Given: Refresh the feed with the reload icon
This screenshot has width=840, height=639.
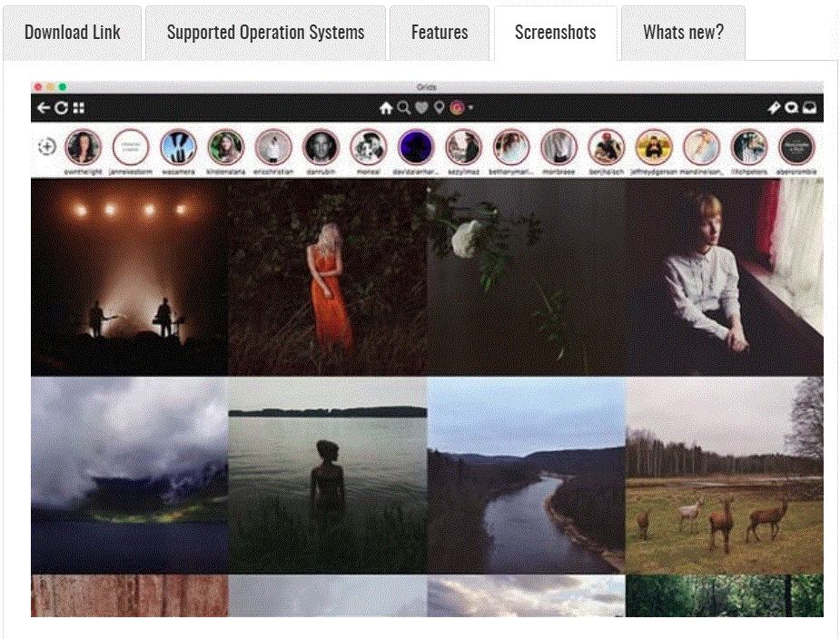Looking at the screenshot, I should tap(61, 108).
